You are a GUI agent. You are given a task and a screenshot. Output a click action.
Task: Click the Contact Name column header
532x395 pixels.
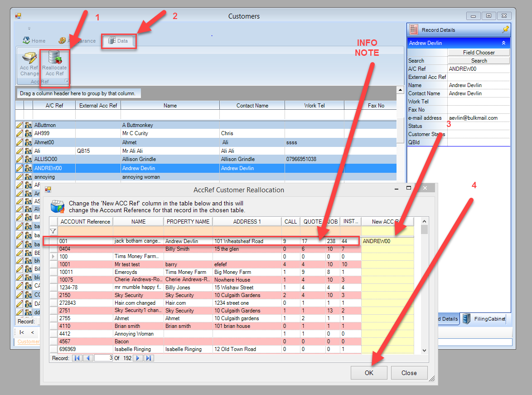[252, 106]
